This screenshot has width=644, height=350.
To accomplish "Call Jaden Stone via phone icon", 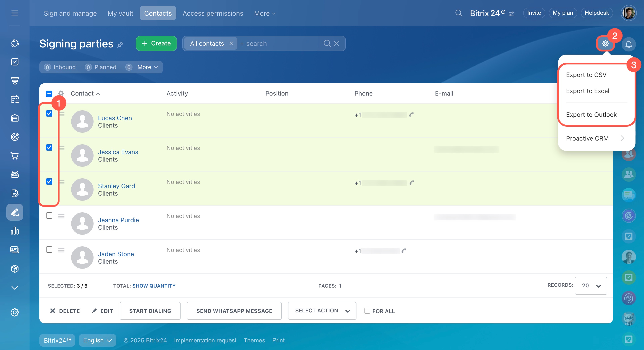I will point(404,250).
